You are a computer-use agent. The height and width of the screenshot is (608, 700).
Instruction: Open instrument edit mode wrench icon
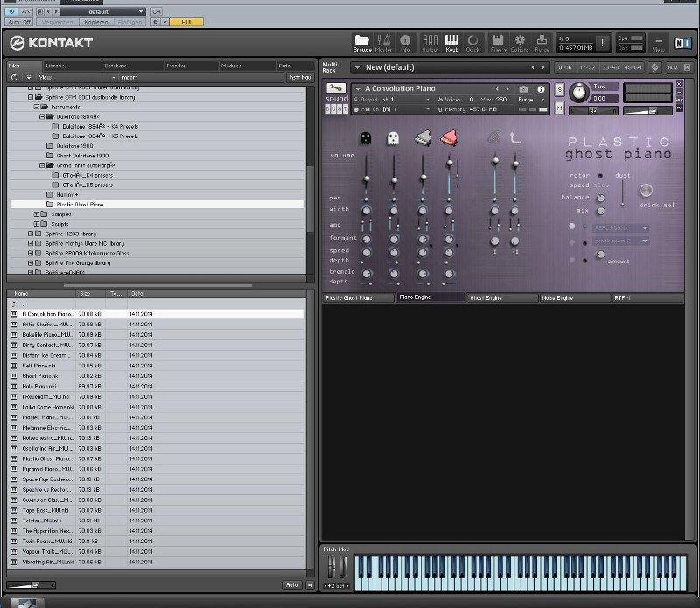336,88
